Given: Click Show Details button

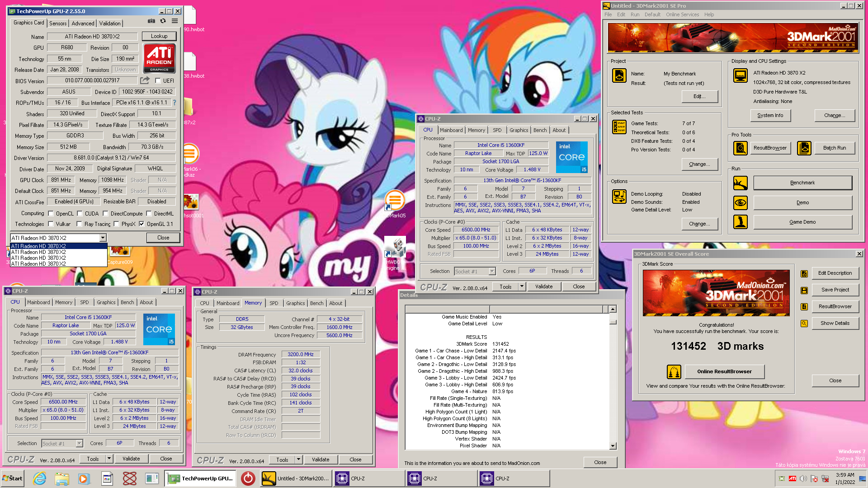Looking at the screenshot, I should 835,323.
